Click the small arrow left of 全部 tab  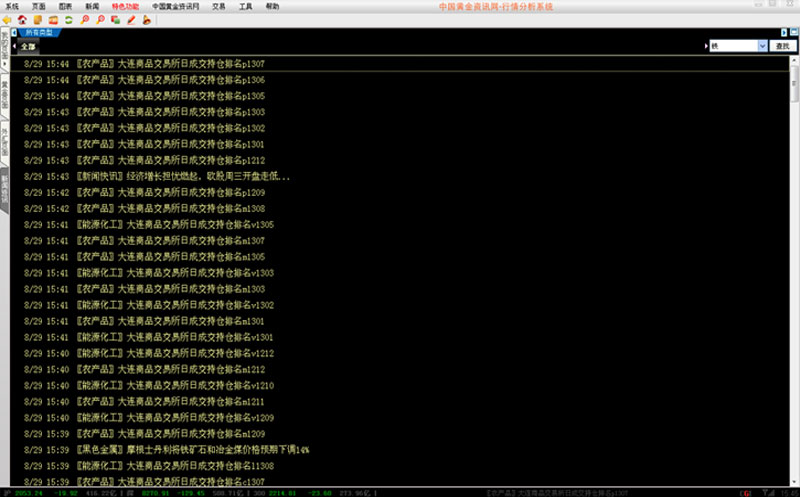point(15,46)
